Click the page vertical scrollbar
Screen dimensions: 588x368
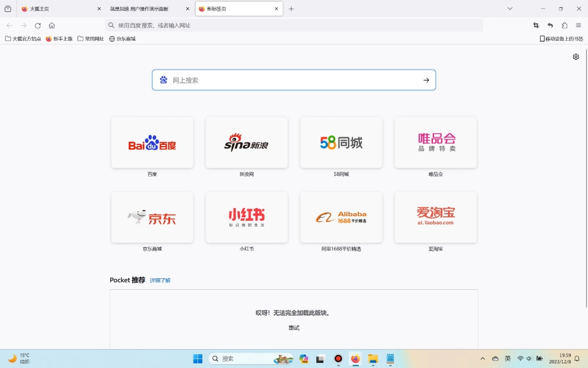(x=586, y=178)
